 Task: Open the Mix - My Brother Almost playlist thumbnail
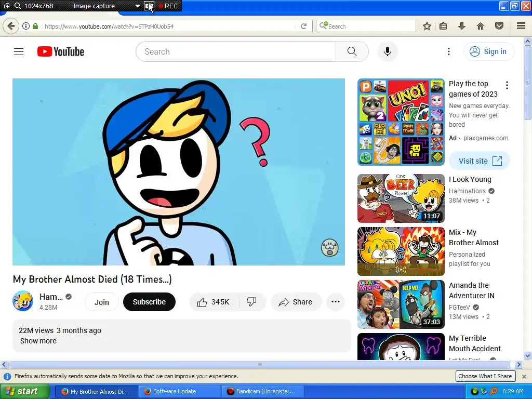[401, 251]
